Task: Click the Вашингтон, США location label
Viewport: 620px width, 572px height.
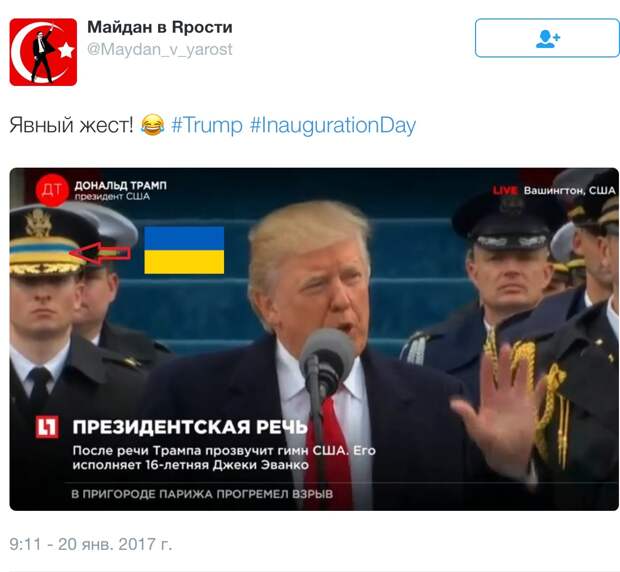Action: click(x=569, y=191)
